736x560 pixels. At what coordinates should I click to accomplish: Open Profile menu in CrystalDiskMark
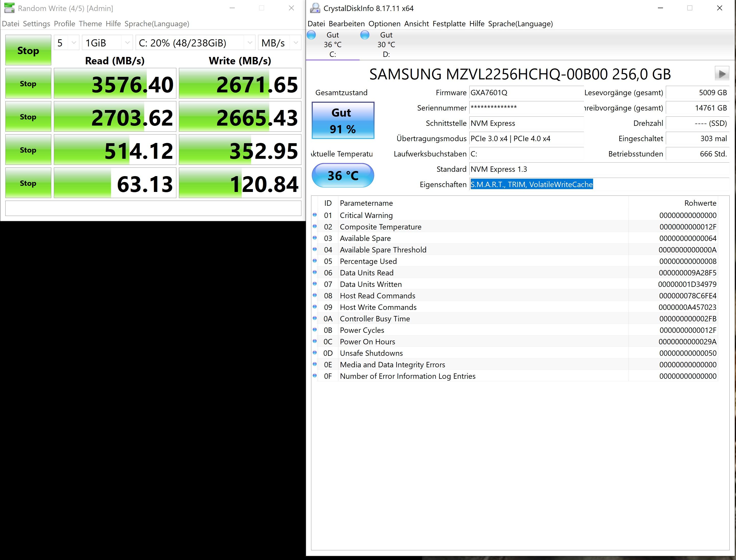coord(65,24)
